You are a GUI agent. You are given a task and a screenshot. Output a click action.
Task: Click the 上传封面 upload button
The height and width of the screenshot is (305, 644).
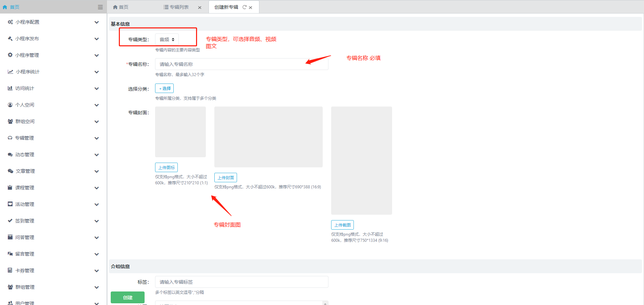pyautogui.click(x=226, y=178)
